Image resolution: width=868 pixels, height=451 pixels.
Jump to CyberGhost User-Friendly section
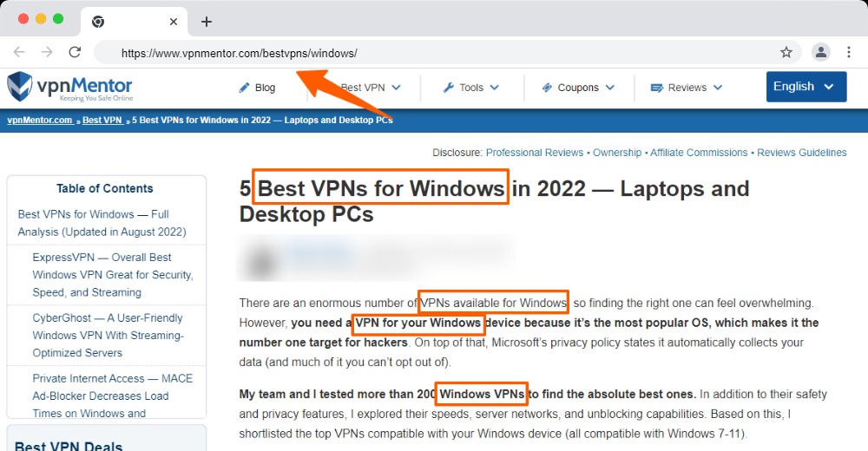click(x=108, y=336)
